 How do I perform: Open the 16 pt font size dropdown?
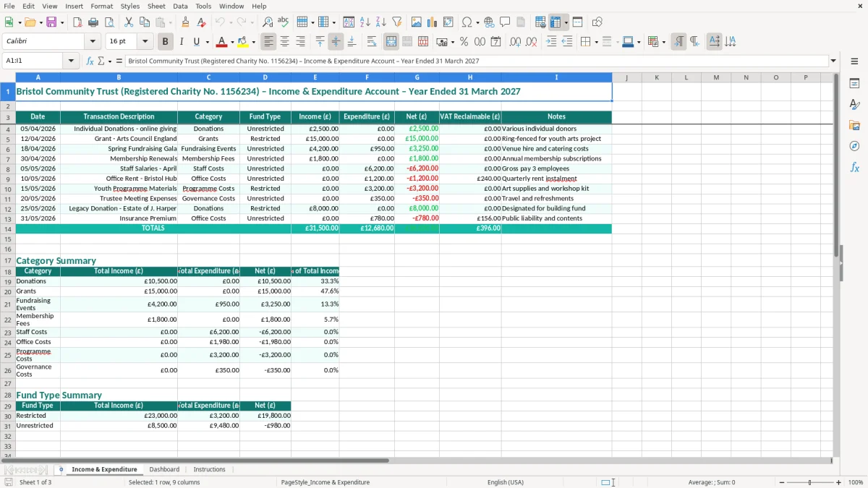pyautogui.click(x=145, y=42)
